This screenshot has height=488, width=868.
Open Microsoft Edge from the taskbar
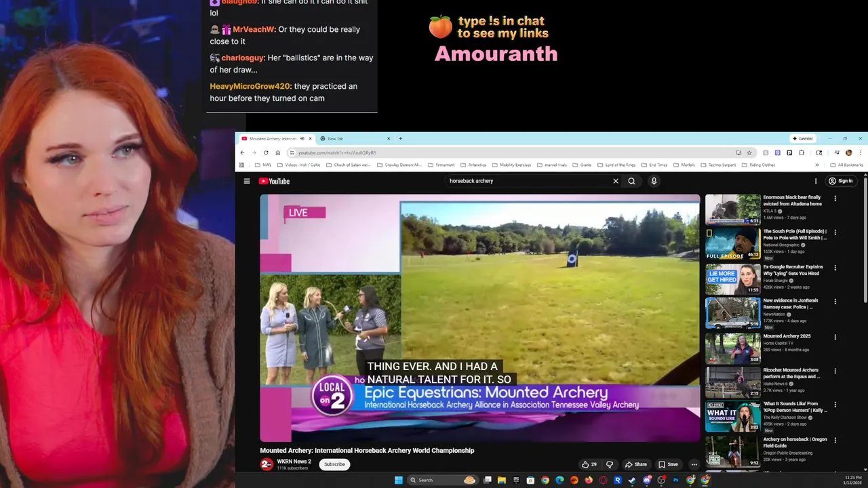tap(559, 480)
